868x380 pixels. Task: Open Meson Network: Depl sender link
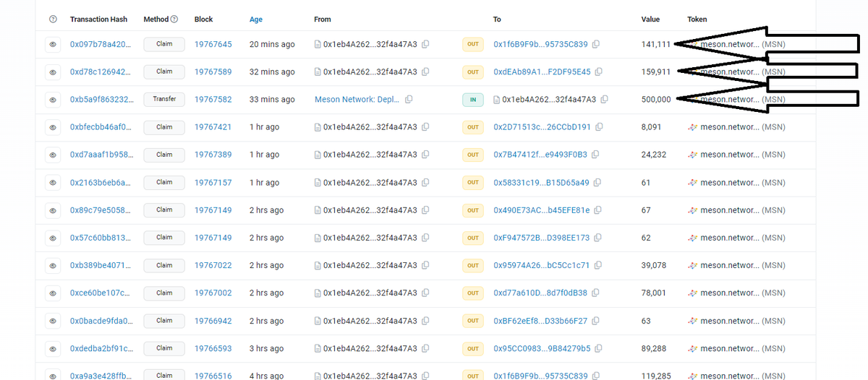tap(357, 99)
